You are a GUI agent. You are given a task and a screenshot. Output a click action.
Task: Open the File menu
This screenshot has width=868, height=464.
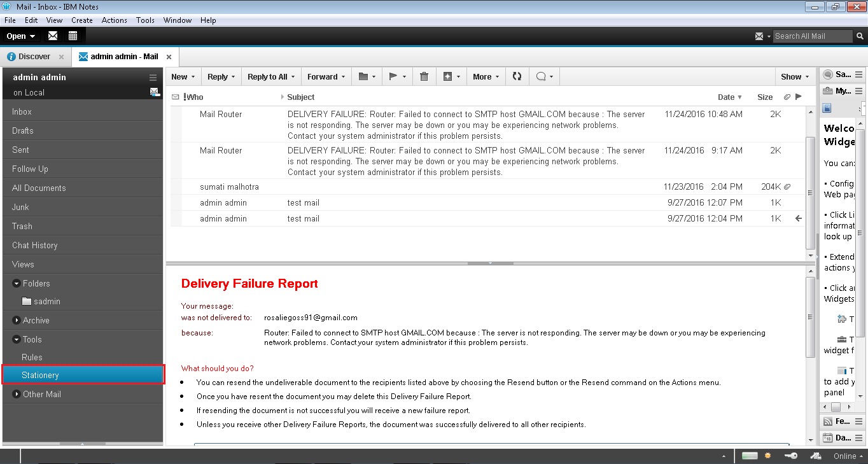[10, 20]
